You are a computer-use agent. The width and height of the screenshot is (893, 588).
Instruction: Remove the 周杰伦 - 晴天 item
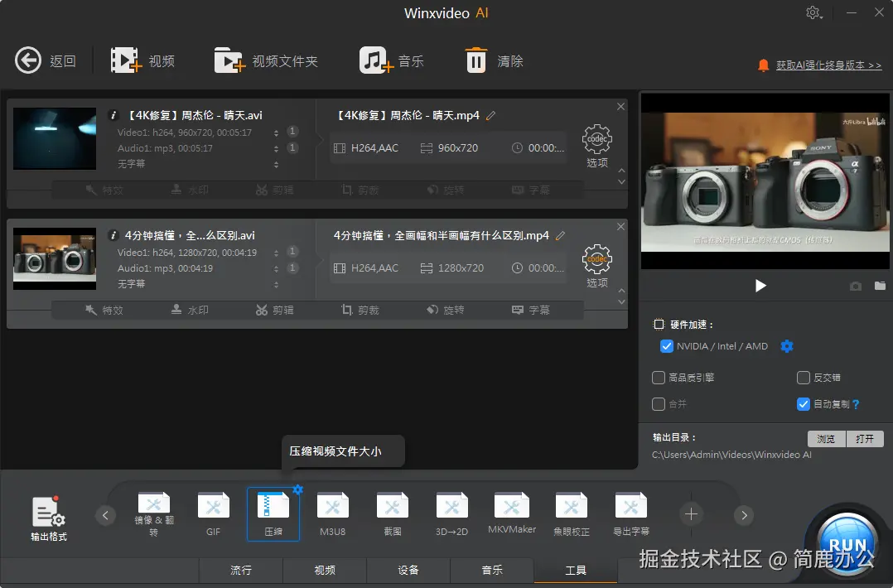[x=620, y=107]
